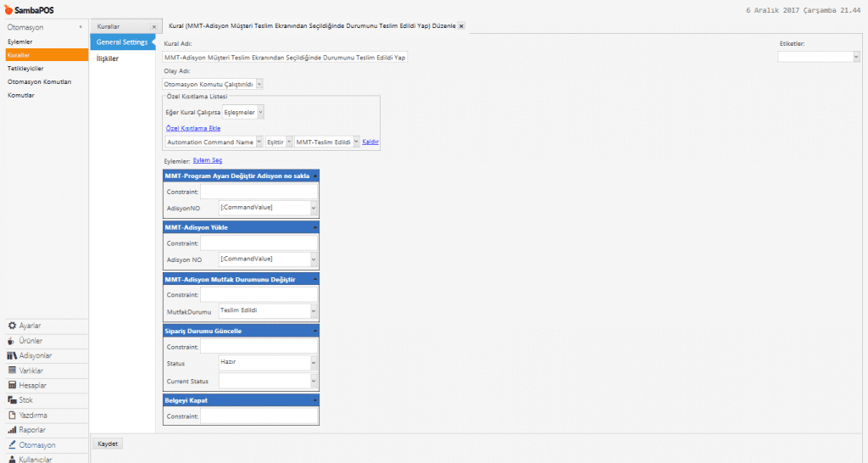Collapse the Sipariş Durumu Güncelle panel
The width and height of the screenshot is (868, 463).
(315, 331)
